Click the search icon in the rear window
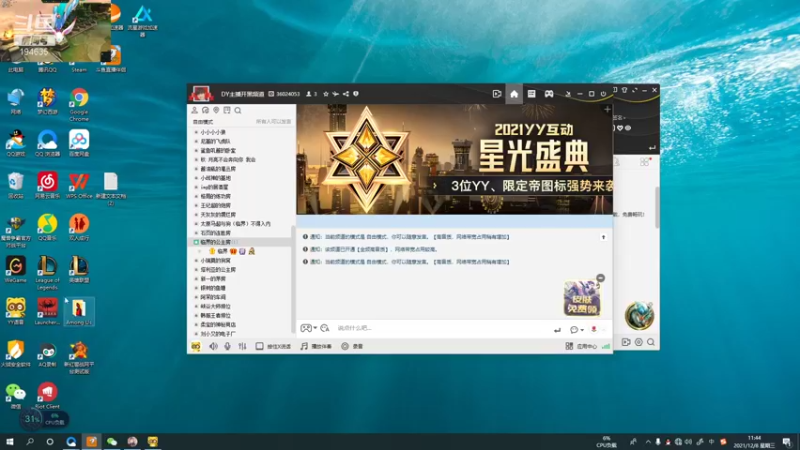The image size is (800, 450). (x=651, y=342)
